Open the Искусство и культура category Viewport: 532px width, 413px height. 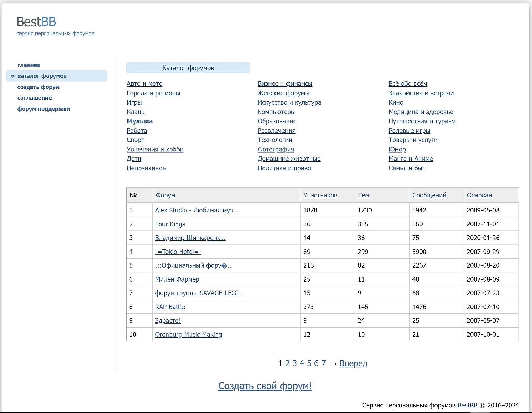pyautogui.click(x=289, y=102)
